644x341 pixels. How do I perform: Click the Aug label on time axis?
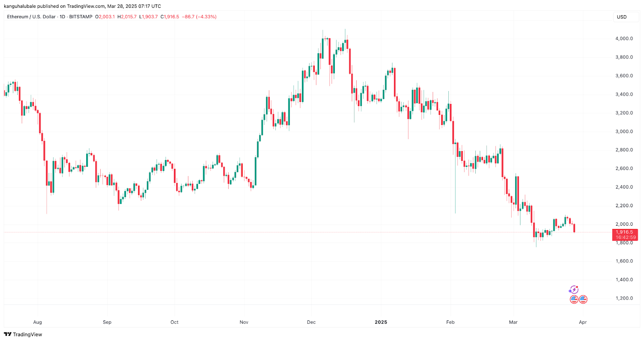point(37,322)
